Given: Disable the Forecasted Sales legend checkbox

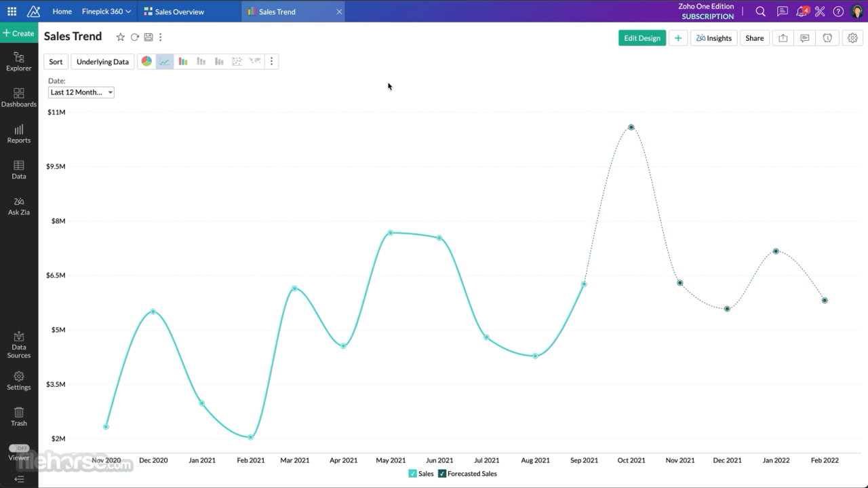Looking at the screenshot, I should tap(441, 473).
